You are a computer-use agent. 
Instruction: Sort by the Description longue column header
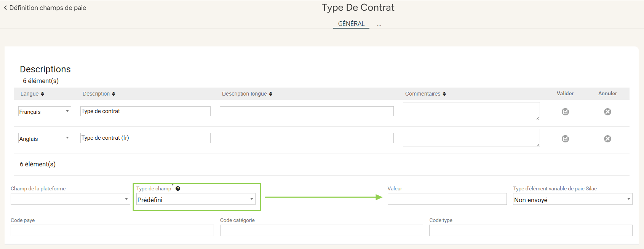(x=247, y=94)
